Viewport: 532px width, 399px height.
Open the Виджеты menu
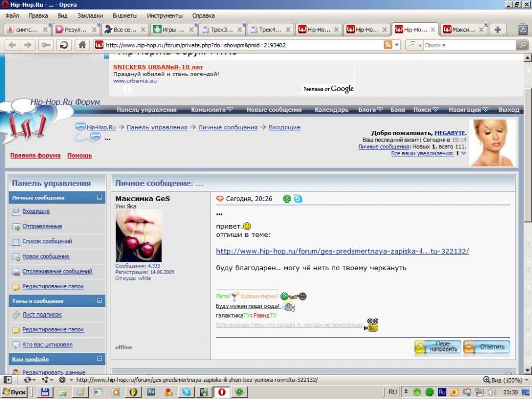[x=125, y=15]
